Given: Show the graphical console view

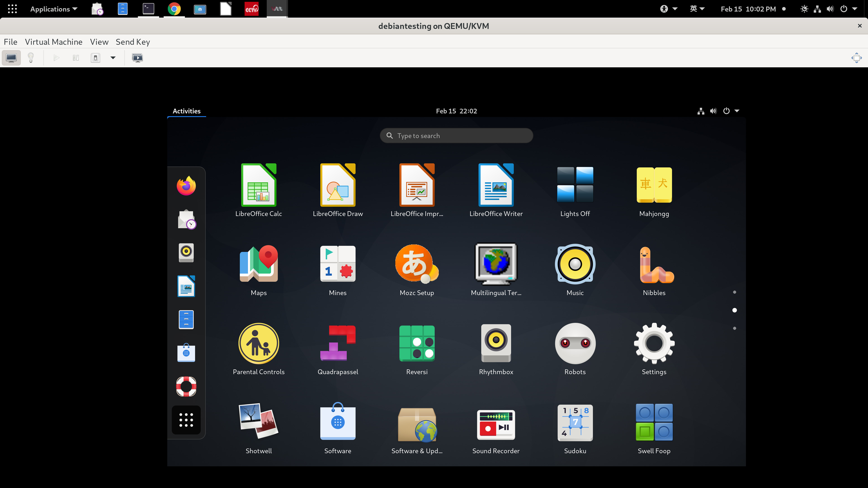Looking at the screenshot, I should tap(11, 58).
